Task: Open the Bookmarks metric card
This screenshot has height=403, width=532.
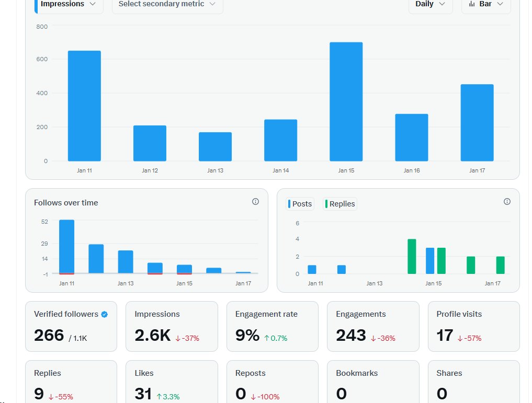Action: (x=373, y=382)
